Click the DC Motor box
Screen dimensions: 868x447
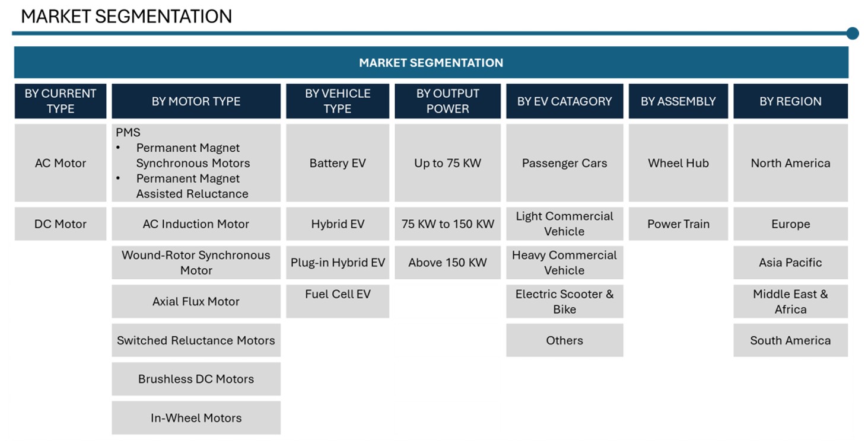click(61, 224)
